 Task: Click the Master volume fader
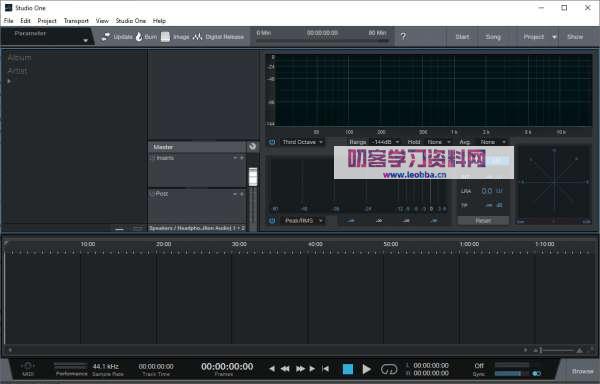pos(253,177)
